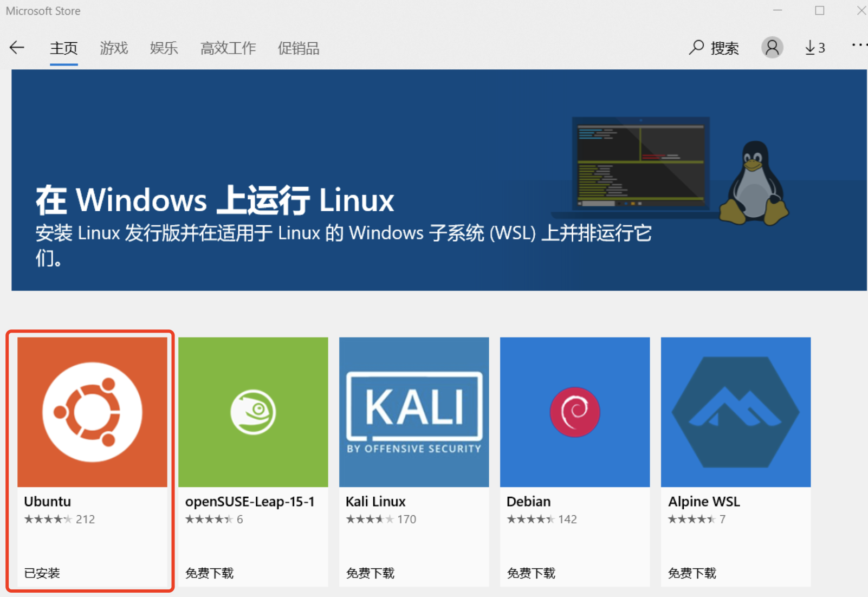This screenshot has width=868, height=597.
Task: Open Ubuntu's star rating showing 212 reviews
Action: [x=60, y=518]
